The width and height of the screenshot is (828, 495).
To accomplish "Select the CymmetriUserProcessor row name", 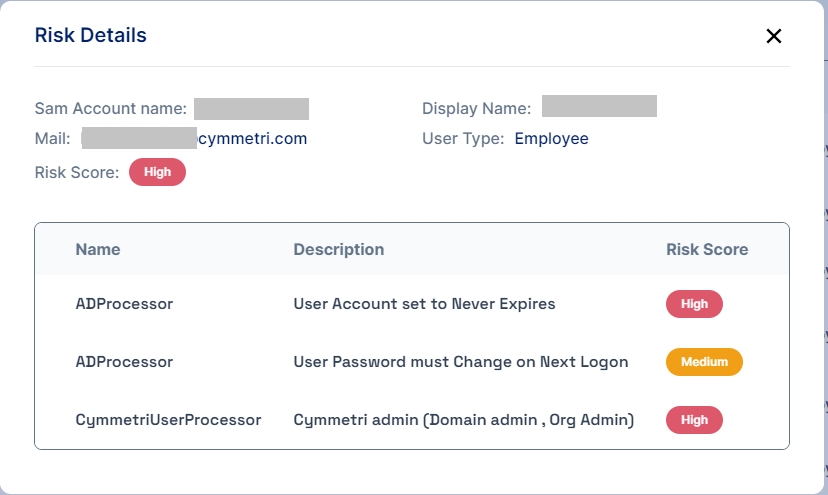I will point(168,420).
